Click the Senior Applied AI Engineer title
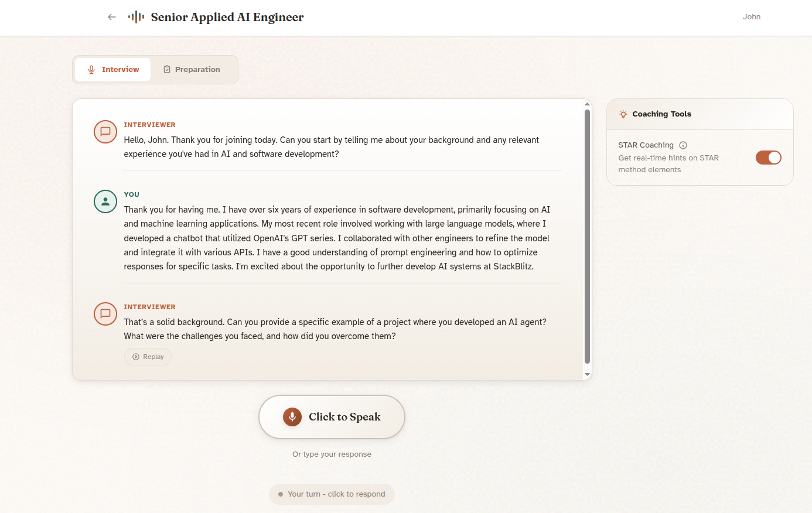The width and height of the screenshot is (812, 513). 227,17
